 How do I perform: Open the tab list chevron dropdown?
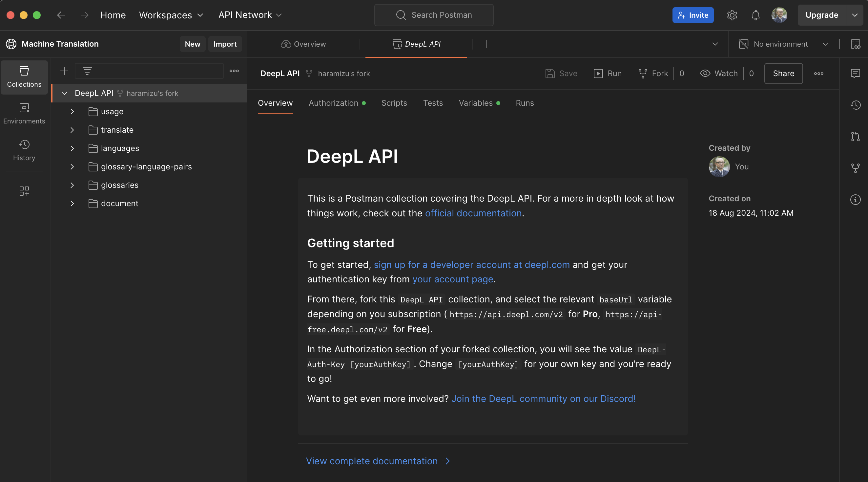[x=715, y=44]
